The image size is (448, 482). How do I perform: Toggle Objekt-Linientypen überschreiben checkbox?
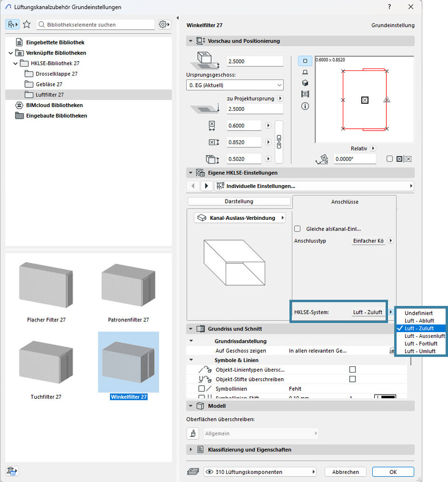[353, 370]
